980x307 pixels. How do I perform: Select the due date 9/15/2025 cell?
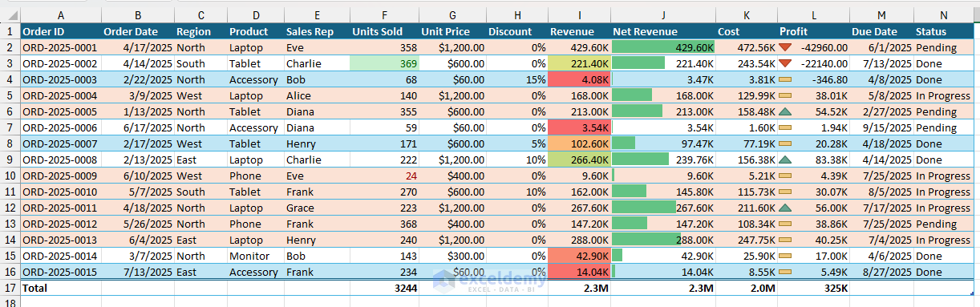click(882, 127)
